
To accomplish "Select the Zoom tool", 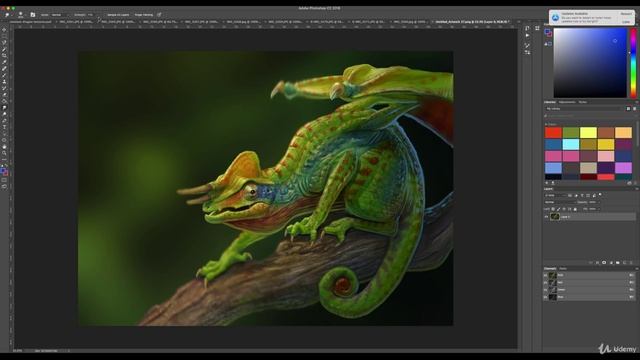I will [4, 153].
